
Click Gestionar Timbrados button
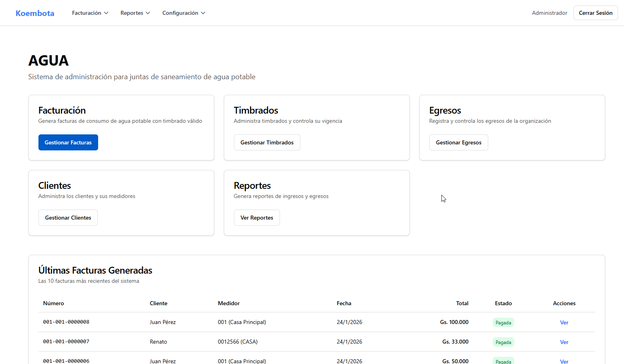click(267, 142)
